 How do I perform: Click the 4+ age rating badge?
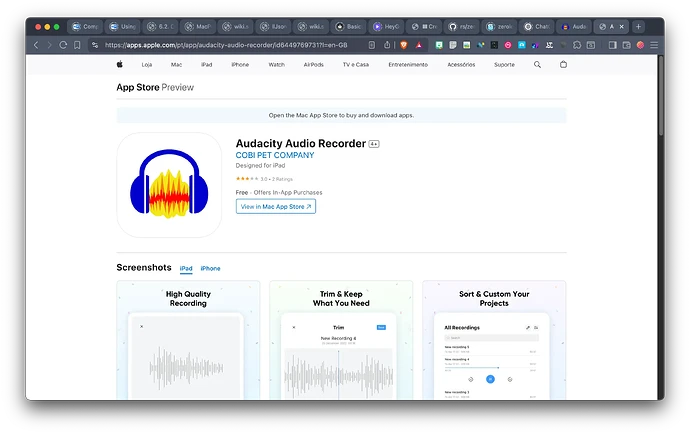tap(374, 144)
